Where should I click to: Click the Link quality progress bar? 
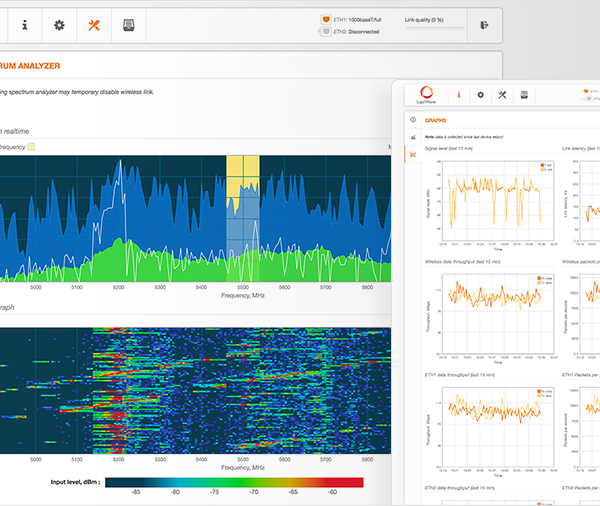coord(434,28)
